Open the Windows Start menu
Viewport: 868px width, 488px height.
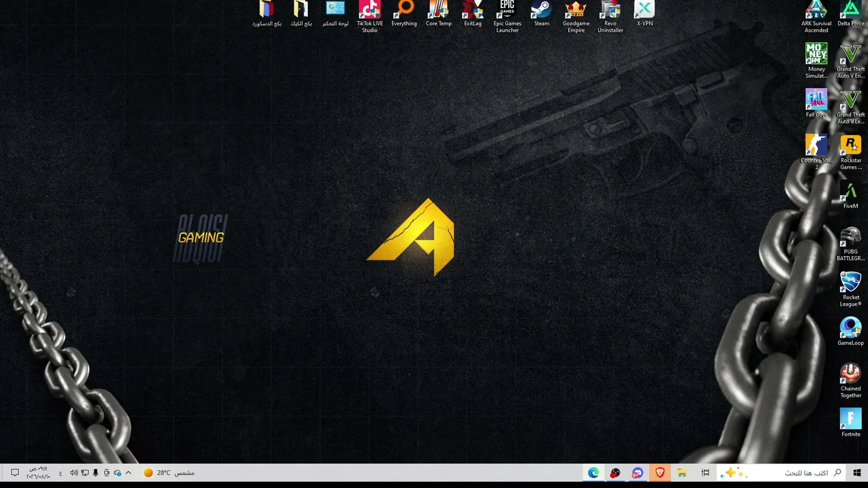pos(857,472)
